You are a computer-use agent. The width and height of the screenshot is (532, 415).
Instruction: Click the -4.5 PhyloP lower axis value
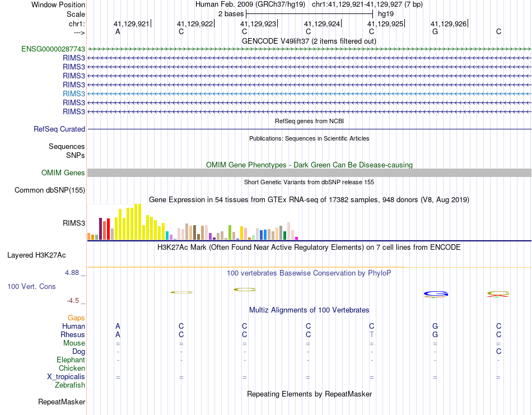point(73,301)
